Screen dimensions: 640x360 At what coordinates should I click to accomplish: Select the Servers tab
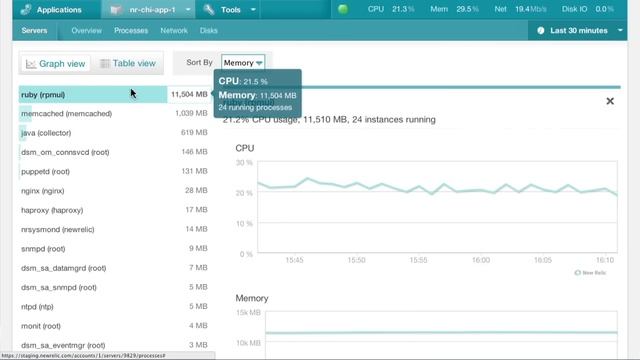[x=34, y=31]
